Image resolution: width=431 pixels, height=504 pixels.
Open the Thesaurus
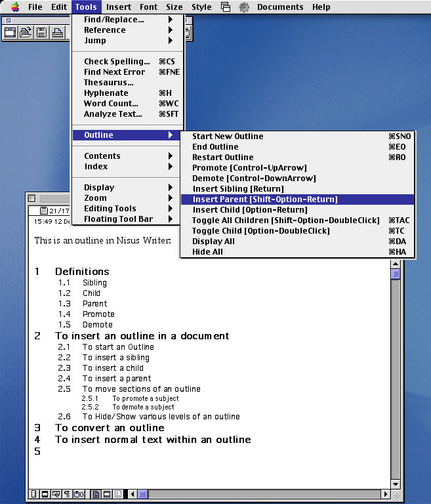[128, 83]
